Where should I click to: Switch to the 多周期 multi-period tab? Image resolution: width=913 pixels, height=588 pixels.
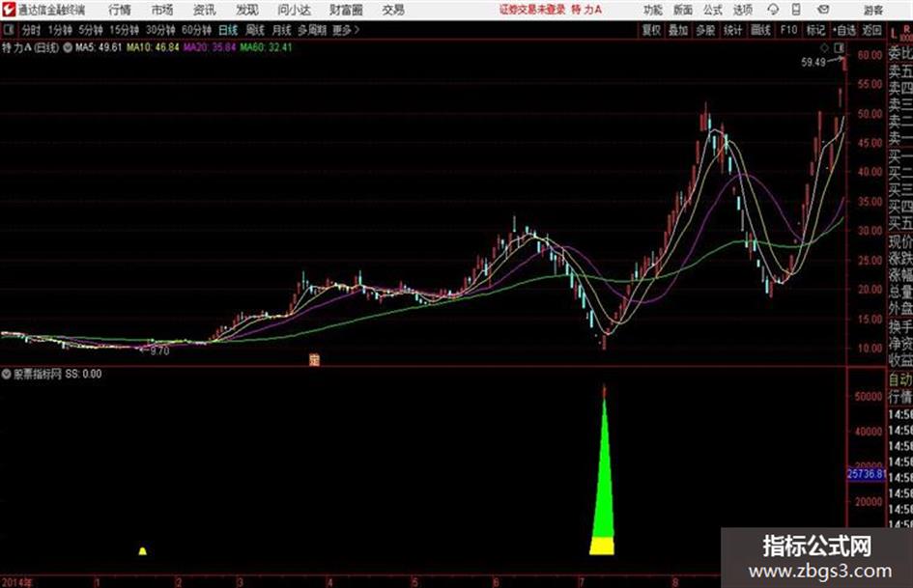[x=312, y=30]
